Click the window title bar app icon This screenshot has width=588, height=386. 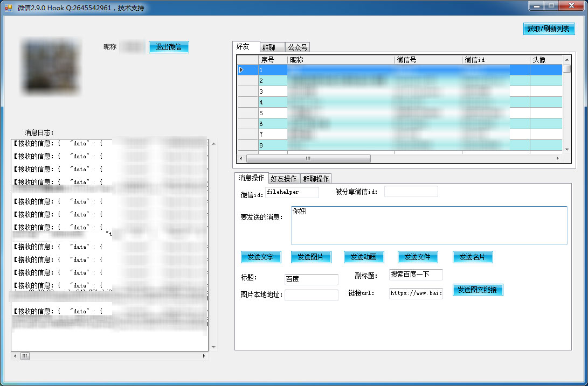pyautogui.click(x=9, y=8)
